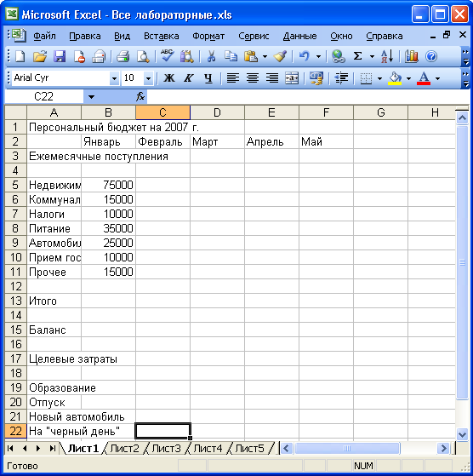
Task: Toggle bold Ж formatting
Action: (x=169, y=78)
